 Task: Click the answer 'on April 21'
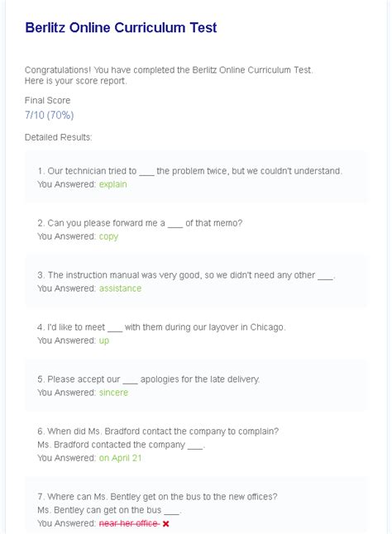click(x=120, y=458)
